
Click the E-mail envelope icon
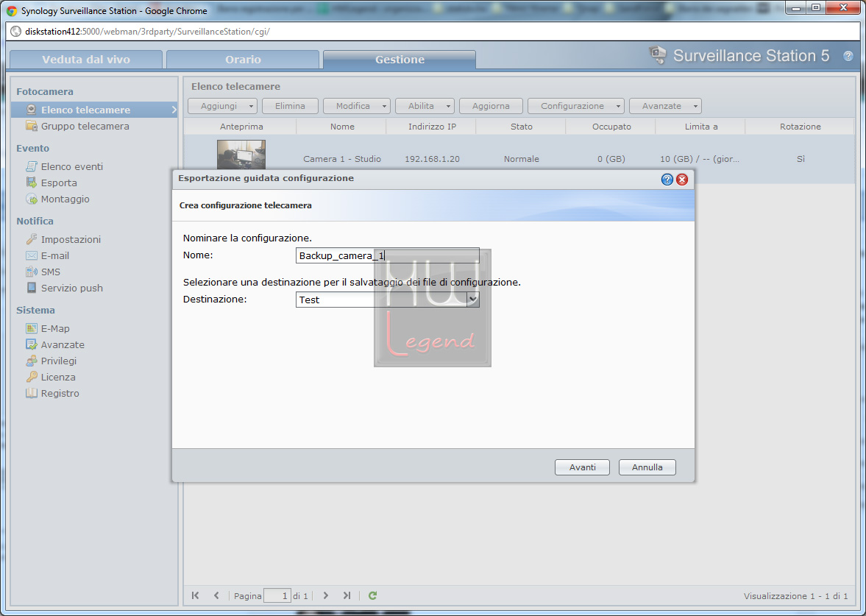[32, 255]
